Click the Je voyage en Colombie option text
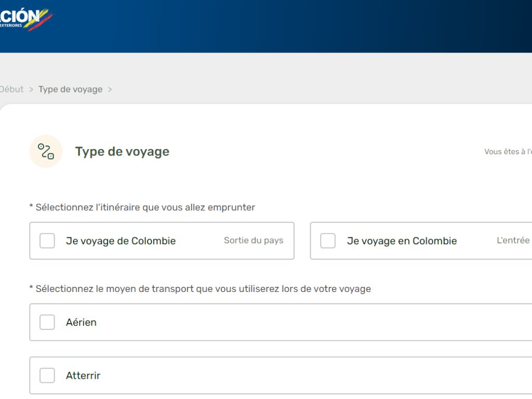The width and height of the screenshot is (532, 399). [x=402, y=241]
